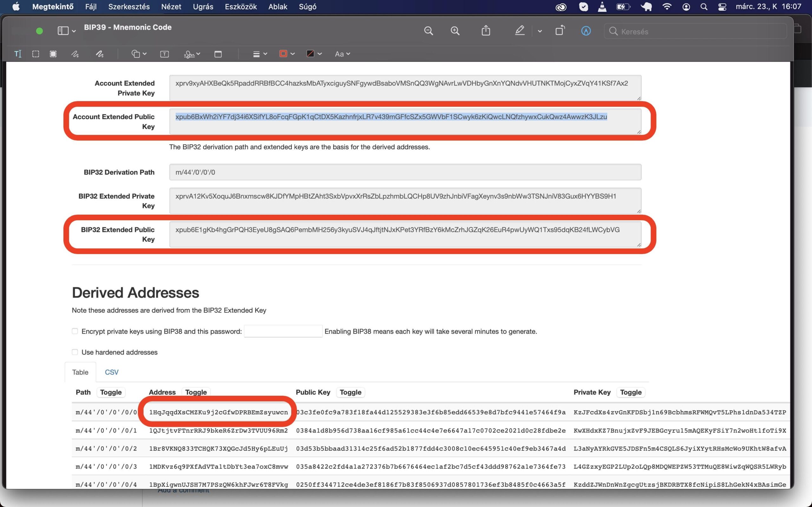Select the rectangular selection tool
The height and width of the screenshot is (507, 812).
(36, 54)
